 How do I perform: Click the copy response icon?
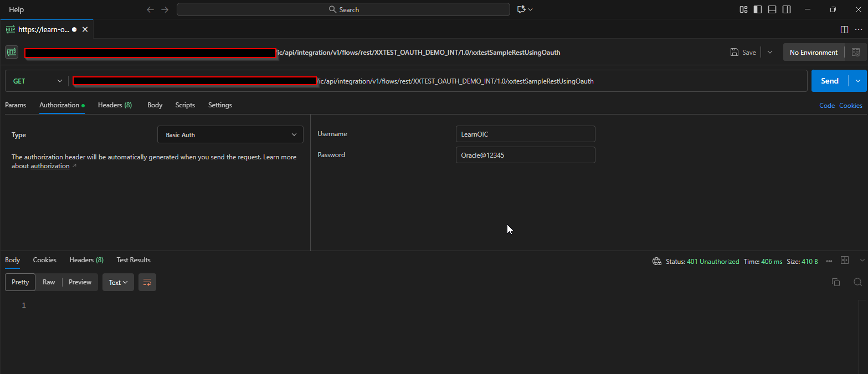(x=836, y=282)
